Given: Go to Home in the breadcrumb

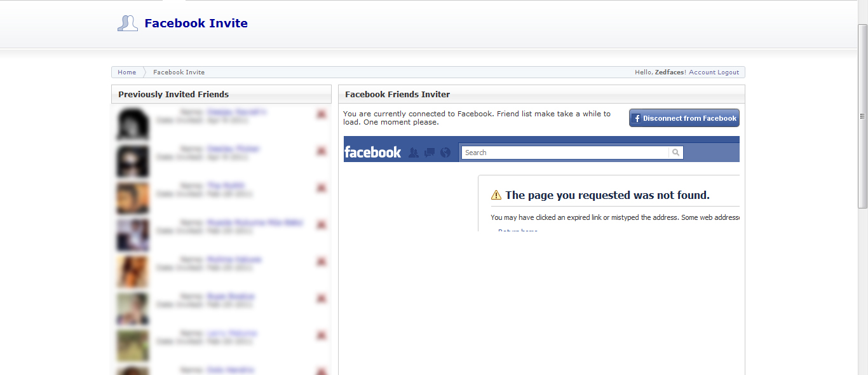Looking at the screenshot, I should [x=126, y=72].
